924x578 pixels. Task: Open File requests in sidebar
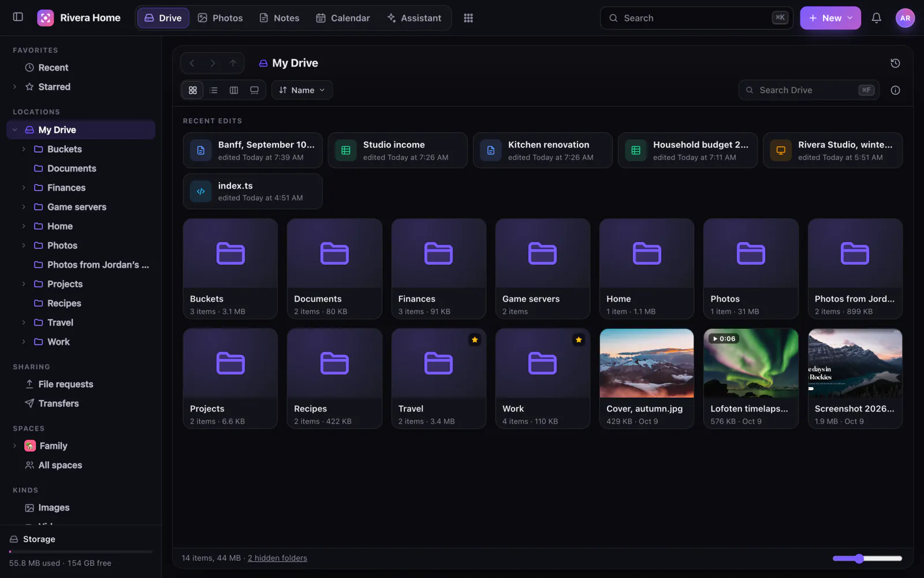pos(81,384)
